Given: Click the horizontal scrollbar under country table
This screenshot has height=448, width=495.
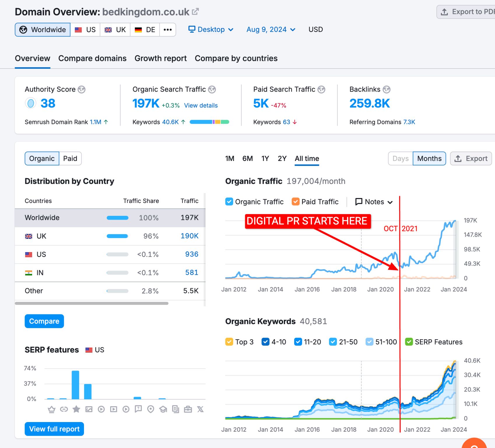Looking at the screenshot, I should 92,303.
